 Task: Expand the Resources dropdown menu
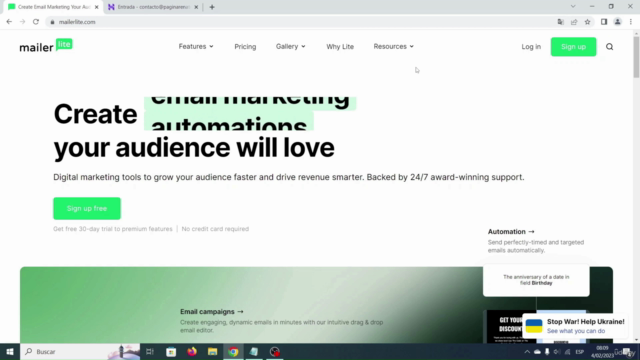coord(393,47)
